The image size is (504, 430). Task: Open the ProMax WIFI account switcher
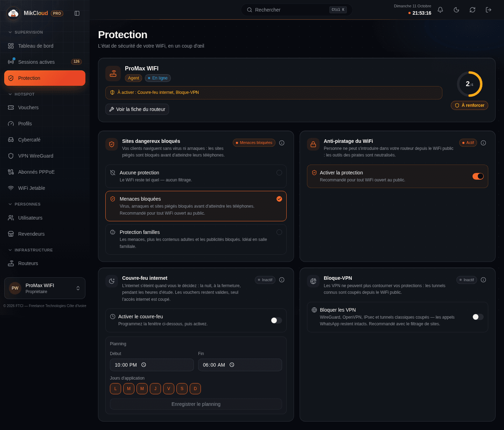(45, 288)
